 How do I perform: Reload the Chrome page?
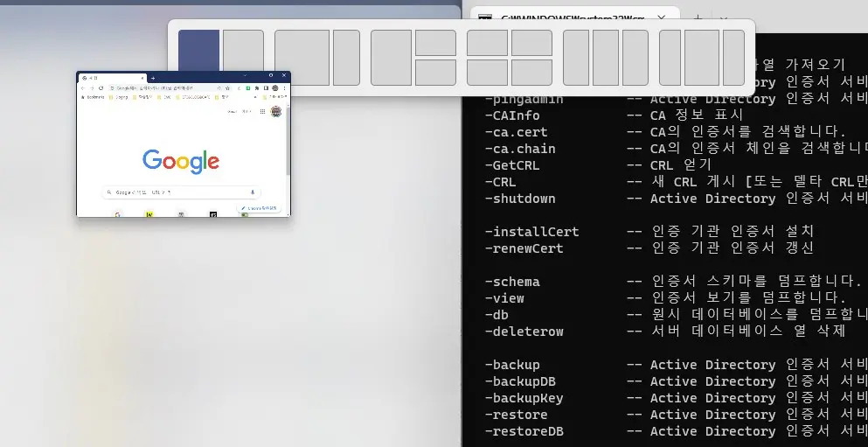pos(101,88)
